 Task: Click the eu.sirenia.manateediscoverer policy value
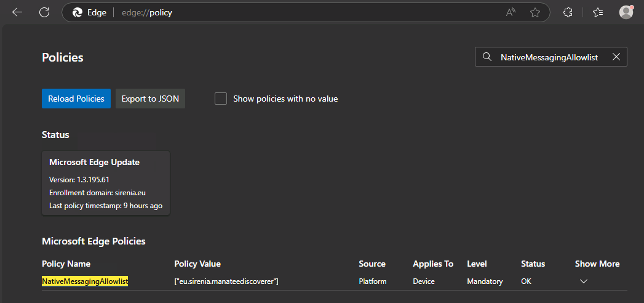point(227,281)
